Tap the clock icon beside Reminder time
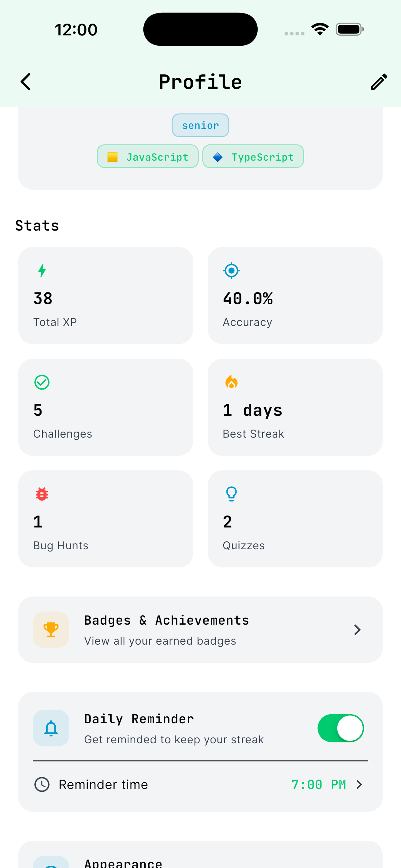 click(x=42, y=785)
